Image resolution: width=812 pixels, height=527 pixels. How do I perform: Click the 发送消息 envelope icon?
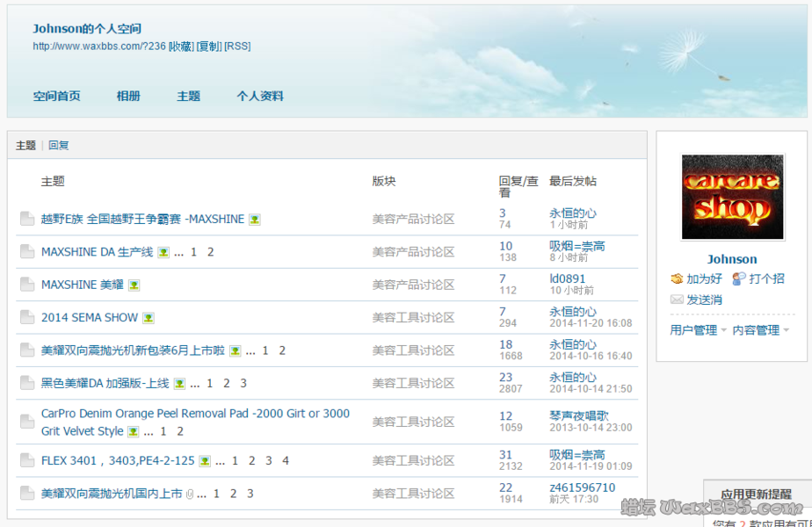click(x=677, y=300)
